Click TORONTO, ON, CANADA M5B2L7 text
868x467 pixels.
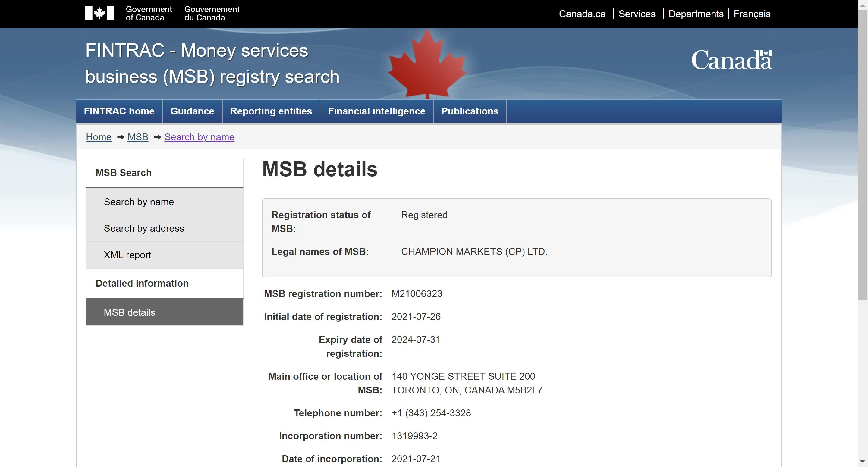pos(467,390)
